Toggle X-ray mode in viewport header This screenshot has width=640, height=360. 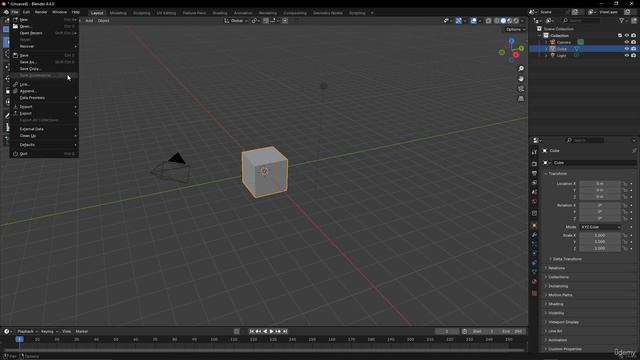point(489,21)
